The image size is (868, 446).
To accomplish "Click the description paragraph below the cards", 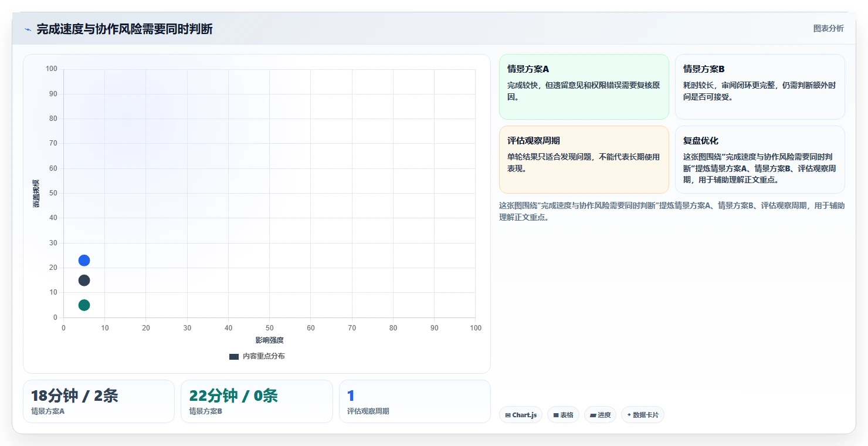I will tap(672, 211).
